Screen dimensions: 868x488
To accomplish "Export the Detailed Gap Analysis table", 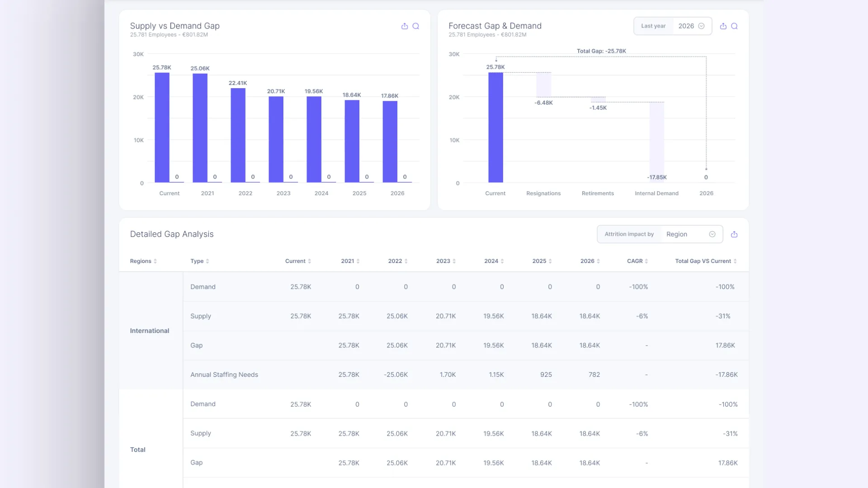I will [x=734, y=234].
